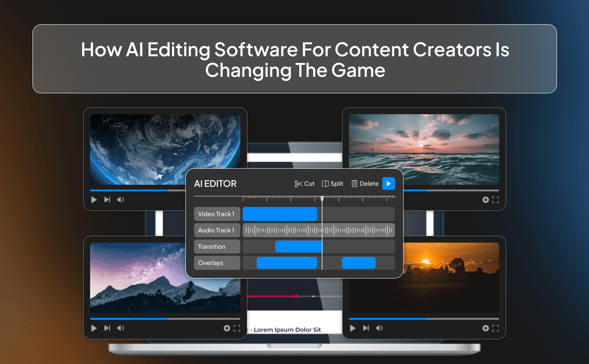Screen dimensions: 589x364
Task: Mute the orange sunset video volume
Action: point(380,328)
